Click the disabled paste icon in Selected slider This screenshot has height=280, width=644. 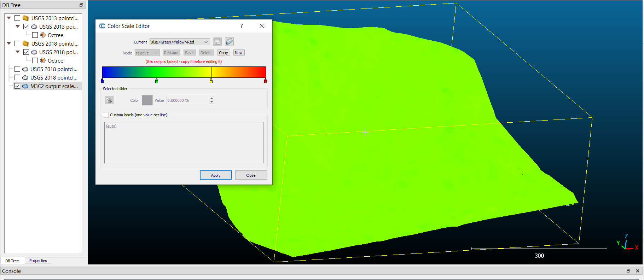pos(109,100)
